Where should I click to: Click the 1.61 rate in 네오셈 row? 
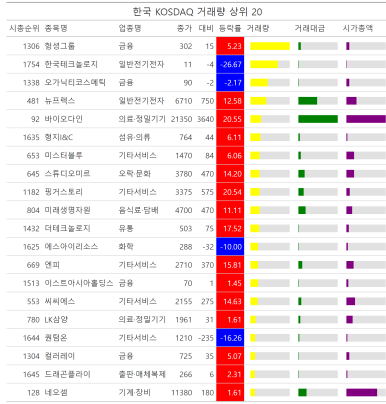(230, 392)
